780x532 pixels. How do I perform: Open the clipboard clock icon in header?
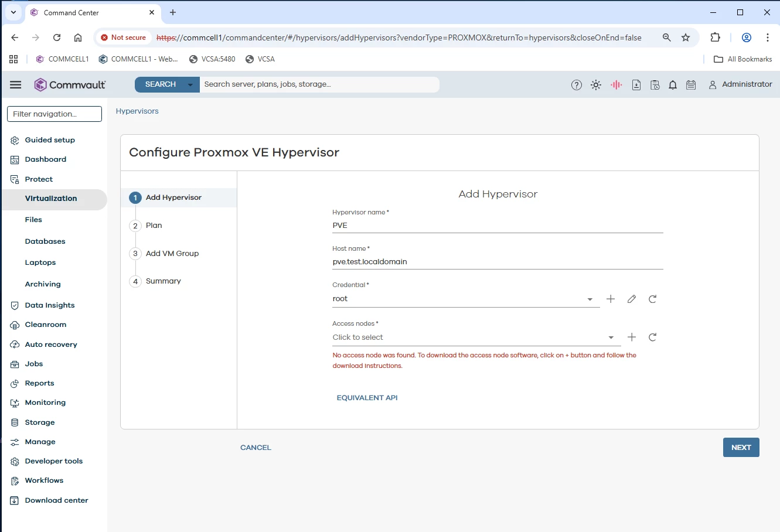pos(655,85)
